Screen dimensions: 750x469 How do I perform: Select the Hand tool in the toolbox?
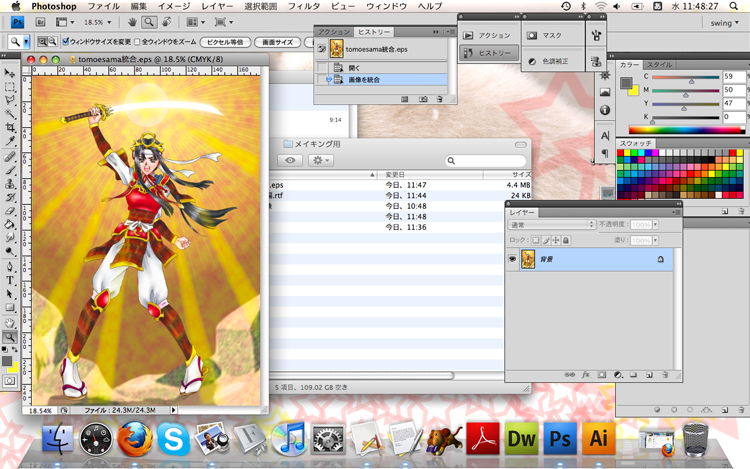coord(9,323)
